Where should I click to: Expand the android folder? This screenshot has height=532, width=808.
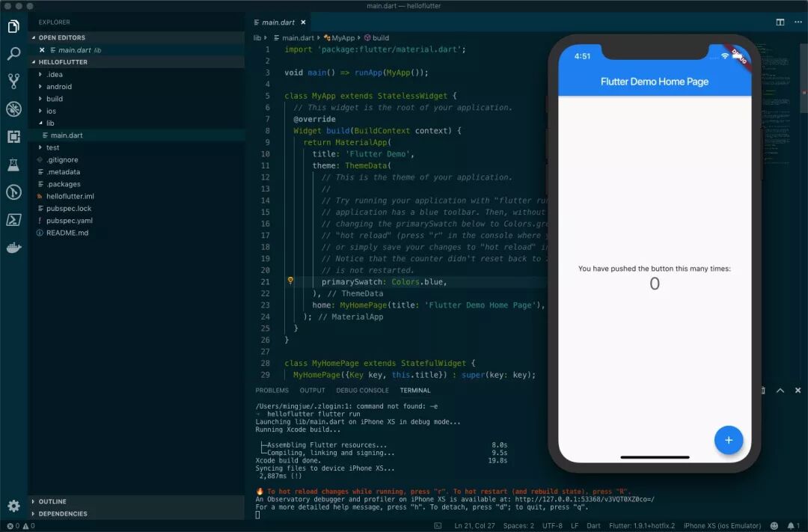tap(137, 87)
